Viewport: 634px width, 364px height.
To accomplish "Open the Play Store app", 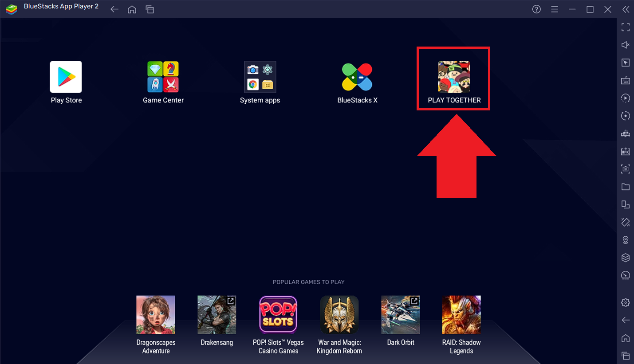I will coord(66,77).
